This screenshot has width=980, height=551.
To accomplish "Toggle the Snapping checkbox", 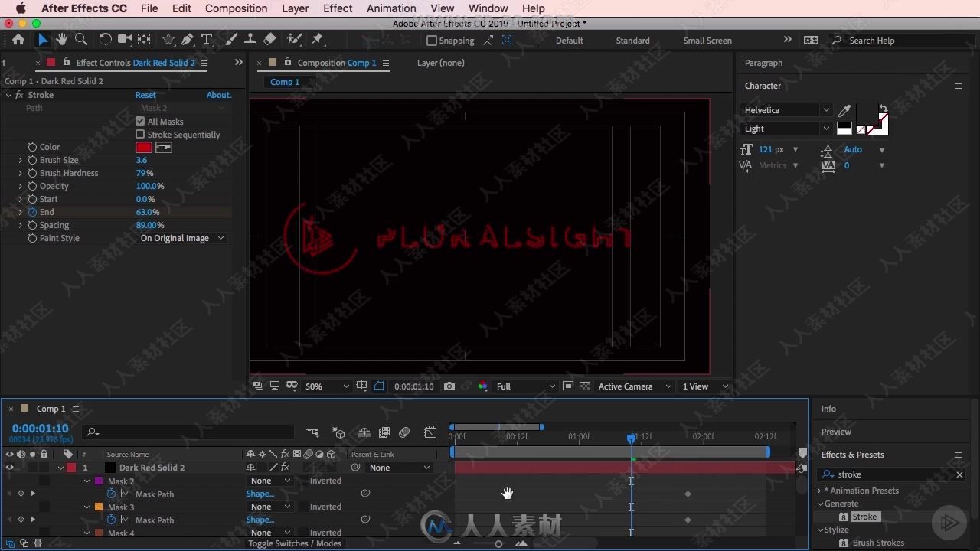I will 431,41.
